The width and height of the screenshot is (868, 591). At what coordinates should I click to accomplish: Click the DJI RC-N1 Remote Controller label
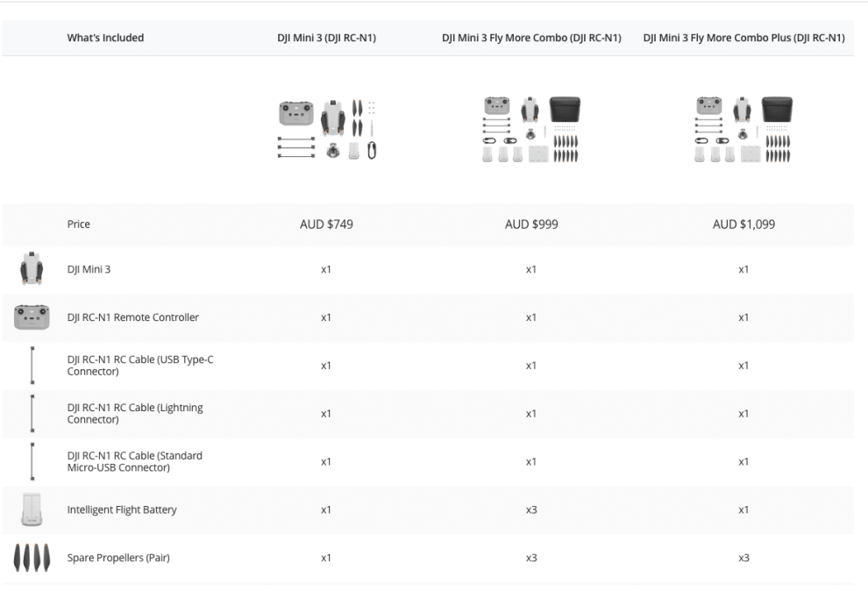(x=132, y=317)
